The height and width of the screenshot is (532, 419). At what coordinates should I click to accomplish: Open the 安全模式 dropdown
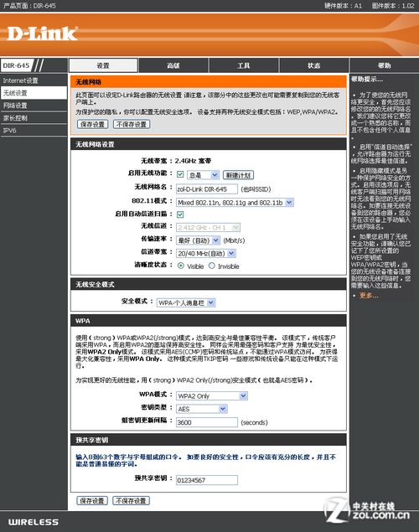point(186,302)
